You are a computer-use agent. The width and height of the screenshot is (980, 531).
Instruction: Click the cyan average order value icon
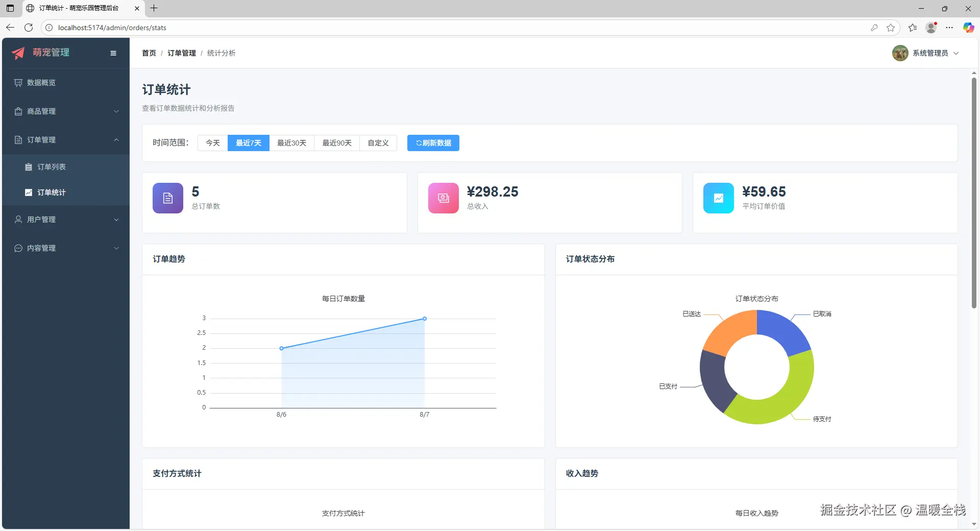(x=718, y=198)
